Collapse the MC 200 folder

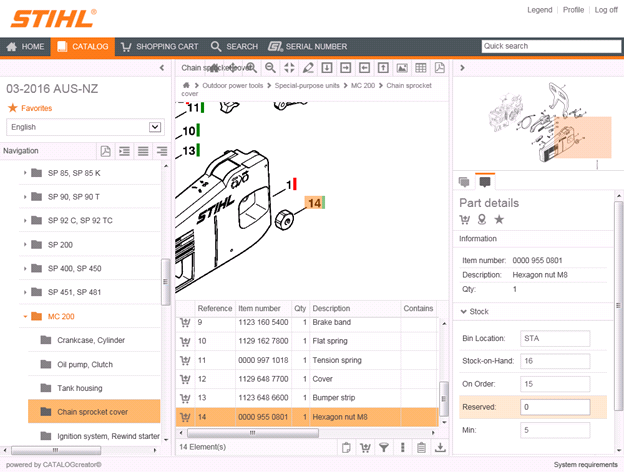[x=25, y=317]
